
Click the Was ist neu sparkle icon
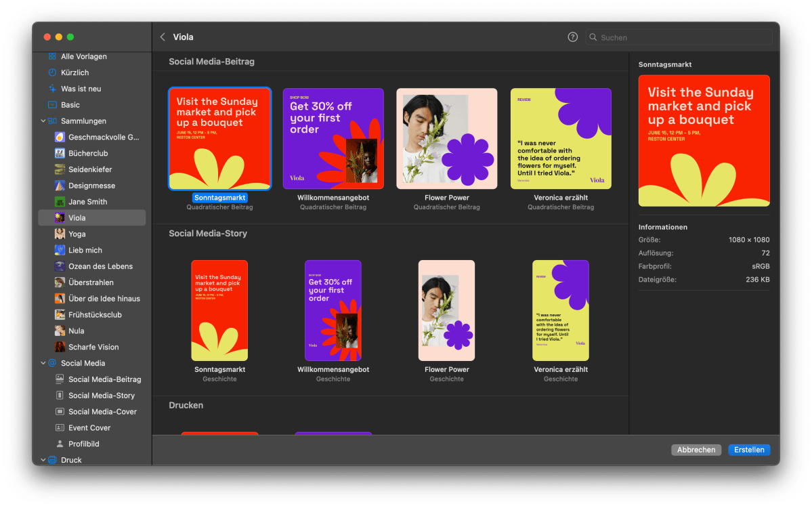pos(52,89)
